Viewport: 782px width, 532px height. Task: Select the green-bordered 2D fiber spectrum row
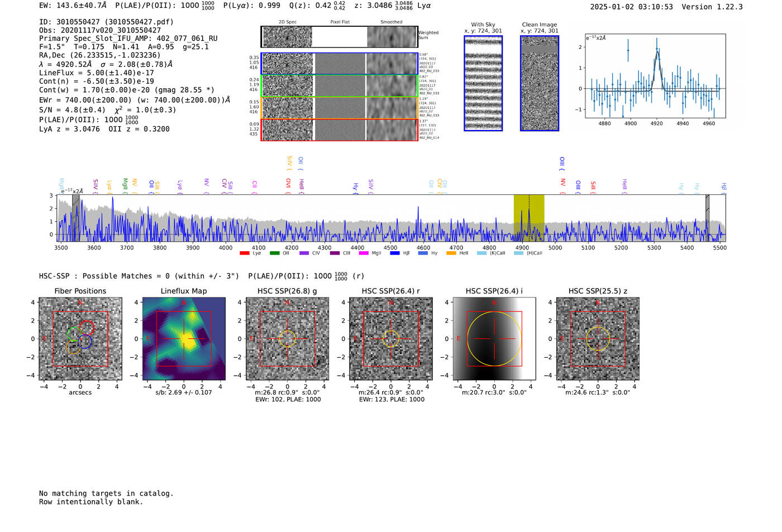[340, 85]
